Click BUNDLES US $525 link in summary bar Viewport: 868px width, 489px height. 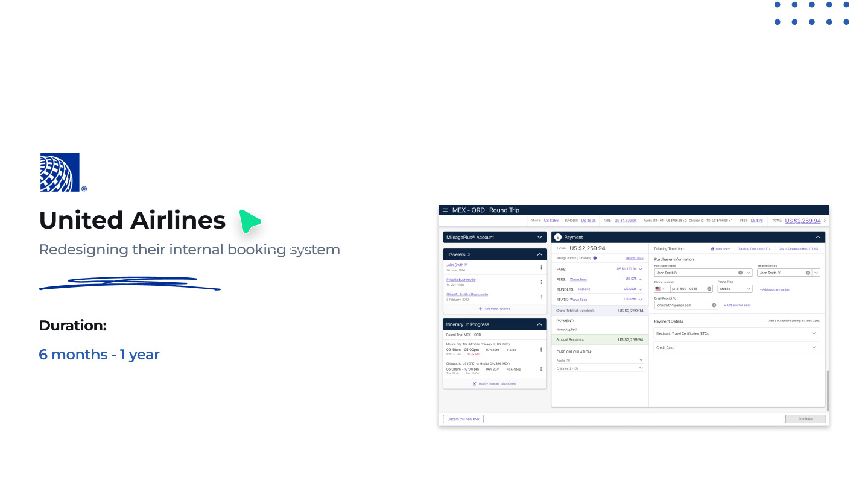588,221
